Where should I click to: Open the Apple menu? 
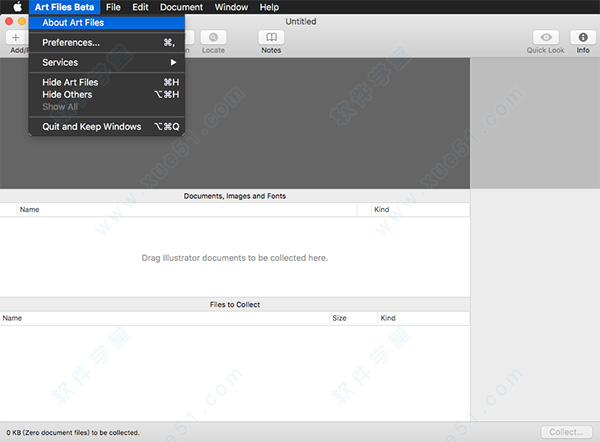coord(17,7)
